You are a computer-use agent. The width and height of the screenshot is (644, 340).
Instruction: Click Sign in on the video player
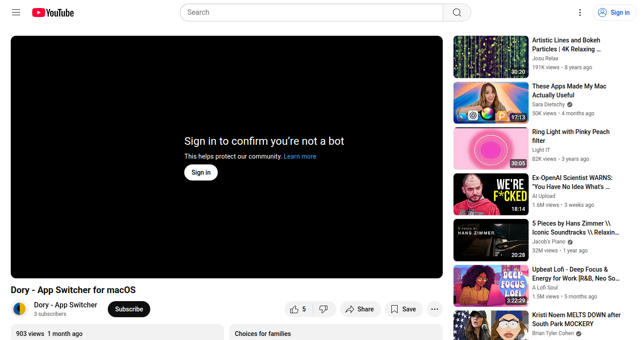201,172
